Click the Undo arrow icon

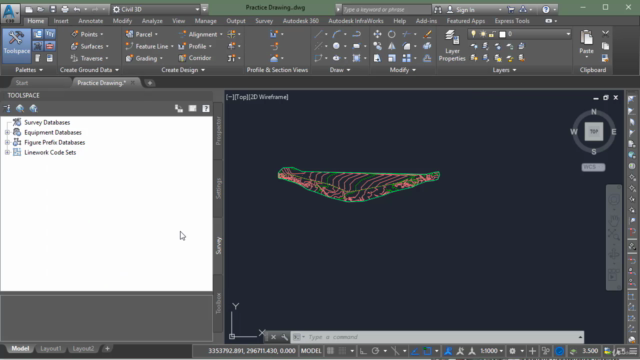point(77,9)
